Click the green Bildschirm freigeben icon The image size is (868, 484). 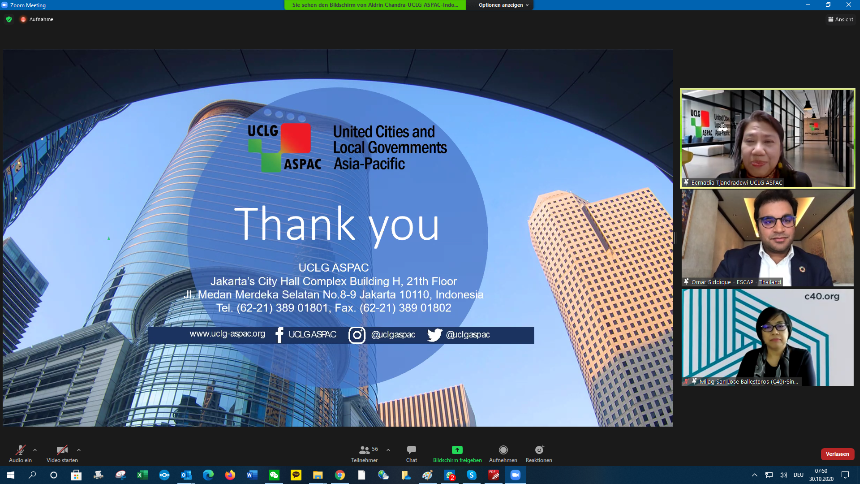(x=457, y=450)
